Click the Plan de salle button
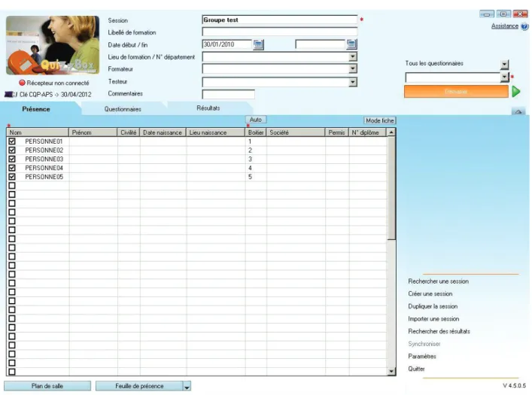Screen dimensions: 532x395 click(47, 386)
